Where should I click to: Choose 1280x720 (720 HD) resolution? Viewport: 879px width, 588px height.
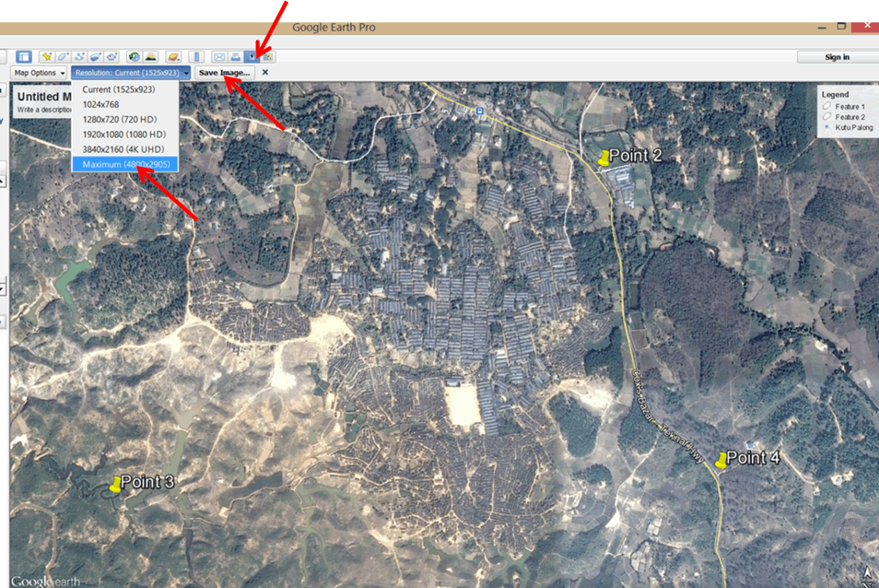click(x=125, y=119)
